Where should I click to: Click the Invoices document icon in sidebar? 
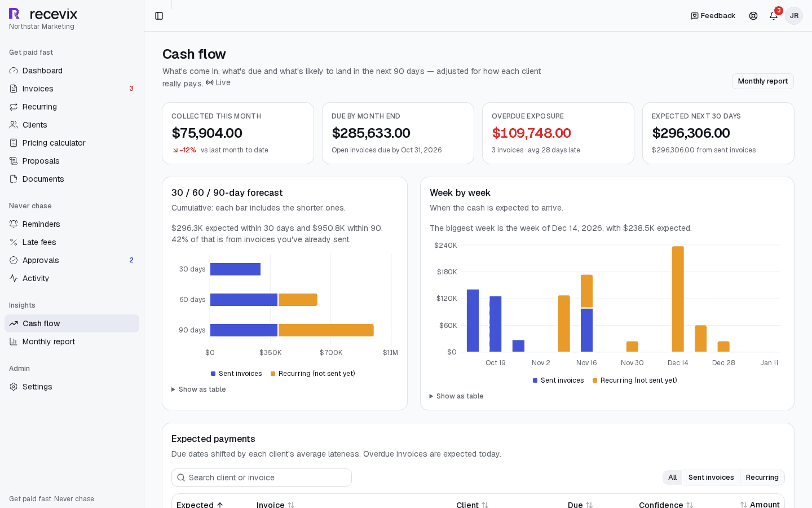coord(14,89)
